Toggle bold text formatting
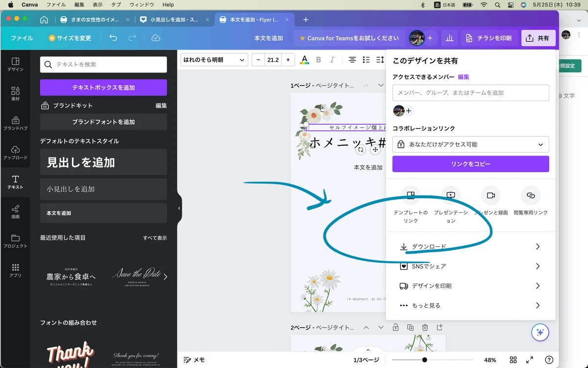The width and height of the screenshot is (588, 368). pyautogui.click(x=318, y=60)
